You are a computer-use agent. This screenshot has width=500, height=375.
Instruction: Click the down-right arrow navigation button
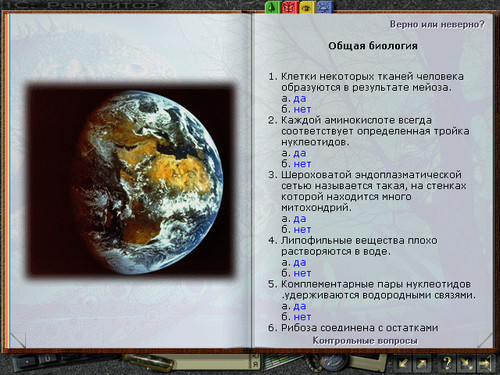[466, 363]
